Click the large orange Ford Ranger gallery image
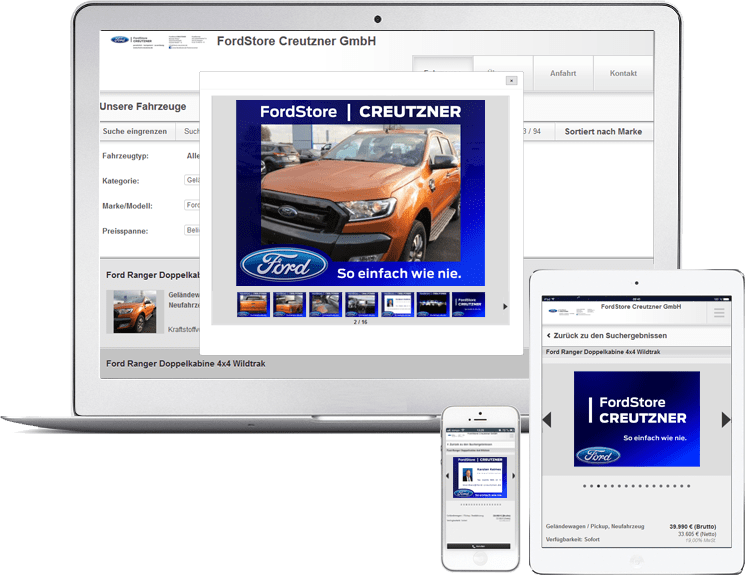The height and width of the screenshot is (575, 750). (360, 193)
